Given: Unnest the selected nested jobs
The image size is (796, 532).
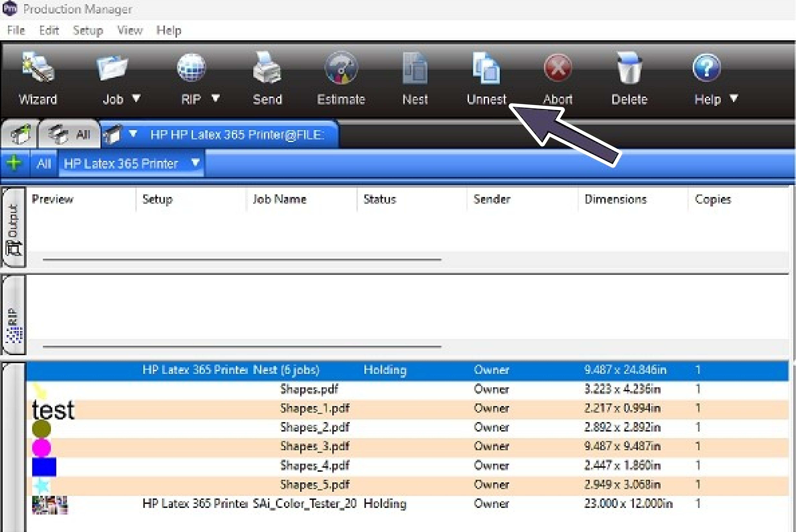Looking at the screenshot, I should (487, 78).
